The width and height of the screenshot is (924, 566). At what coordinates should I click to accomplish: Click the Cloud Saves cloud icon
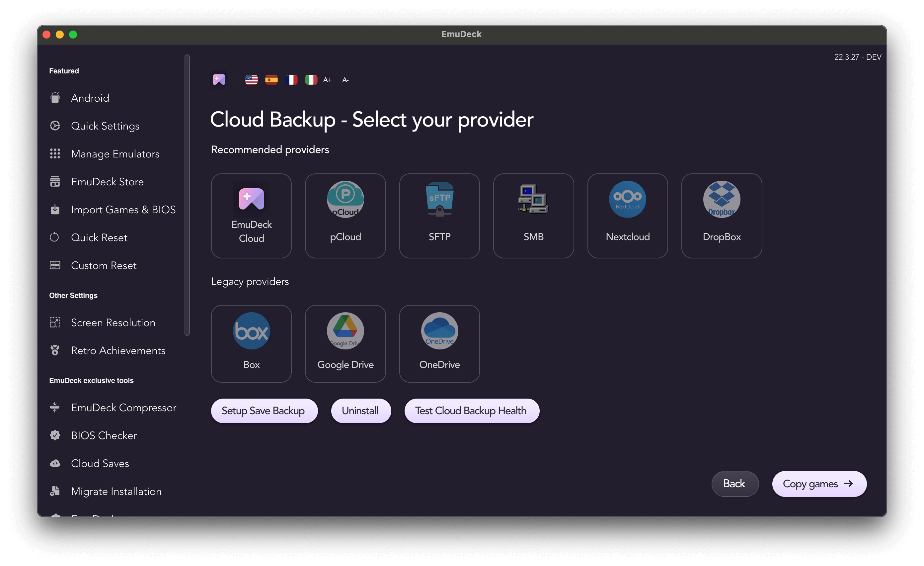coord(55,464)
